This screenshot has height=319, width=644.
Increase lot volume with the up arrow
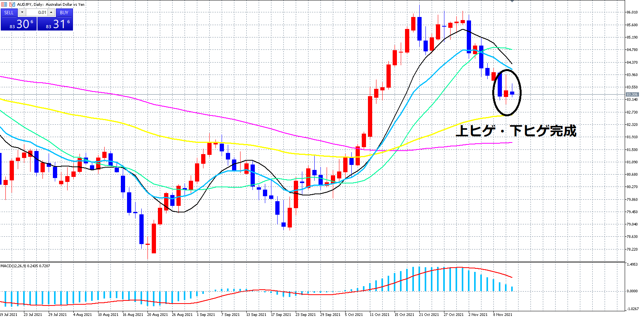coord(51,12)
